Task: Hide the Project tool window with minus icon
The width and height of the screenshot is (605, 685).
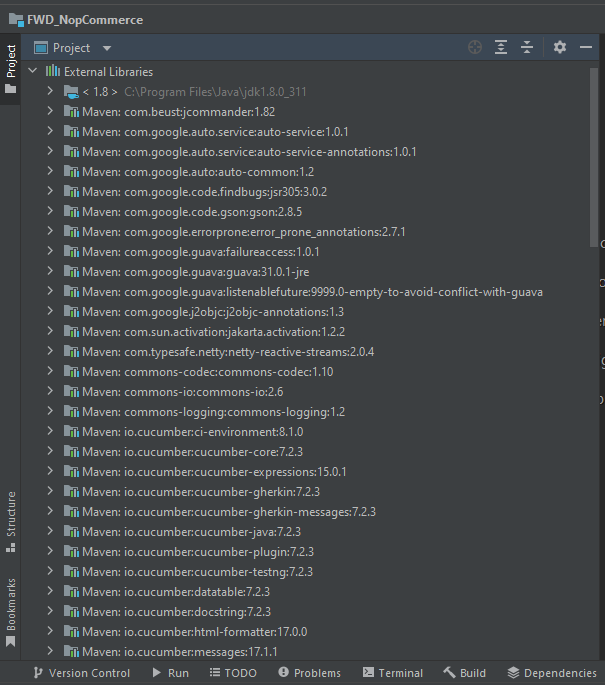Action: (x=586, y=47)
